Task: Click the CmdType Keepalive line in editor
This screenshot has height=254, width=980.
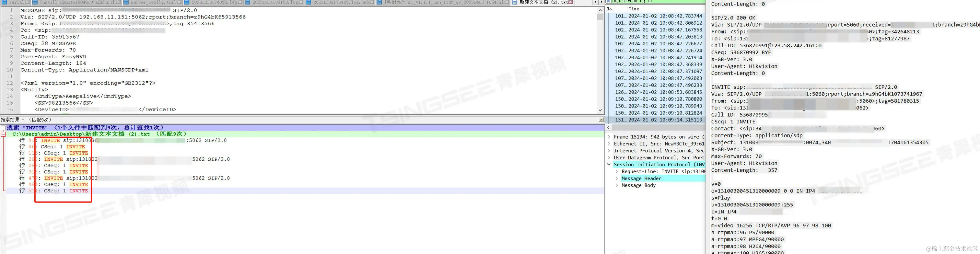Action: coord(83,96)
